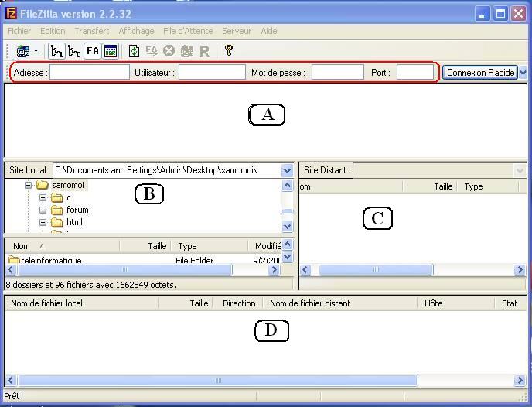The width and height of the screenshot is (532, 407).
Task: Sort remote files by Taille column
Action: tap(430, 186)
